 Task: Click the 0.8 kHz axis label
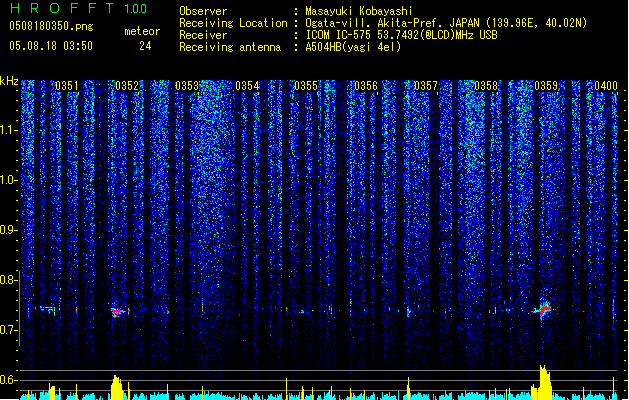[x=9, y=280]
